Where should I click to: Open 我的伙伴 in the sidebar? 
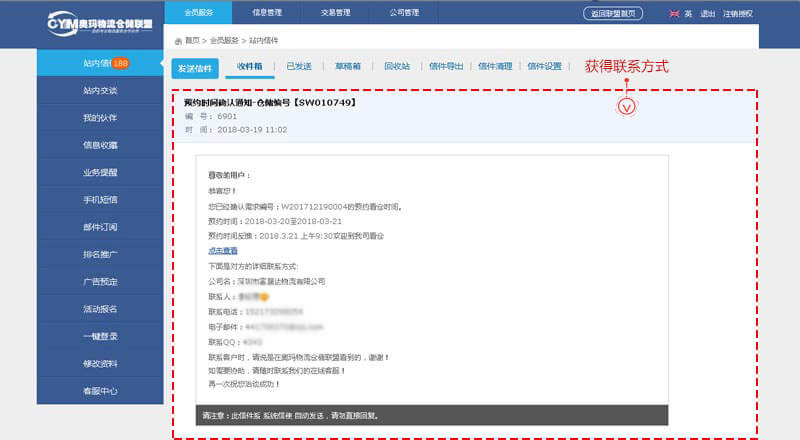[100, 118]
